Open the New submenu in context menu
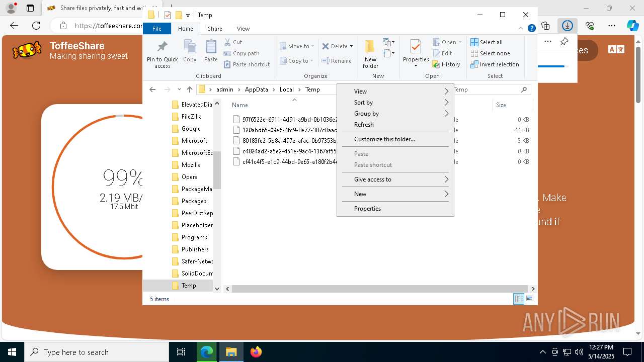The height and width of the screenshot is (362, 644). [395, 194]
